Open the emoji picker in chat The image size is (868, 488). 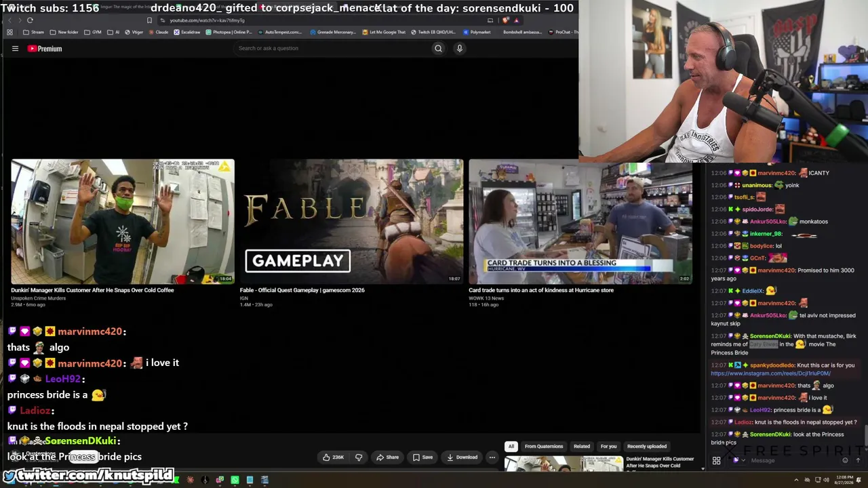click(x=845, y=460)
